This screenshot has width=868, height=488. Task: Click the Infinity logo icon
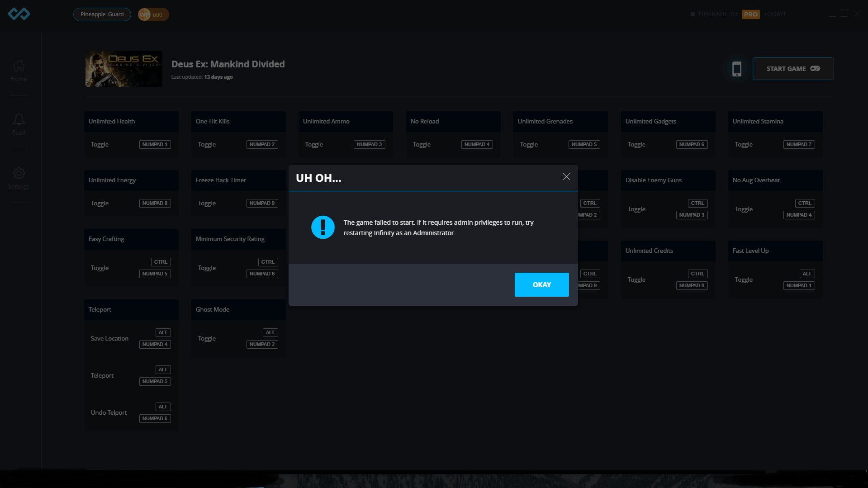coord(19,14)
